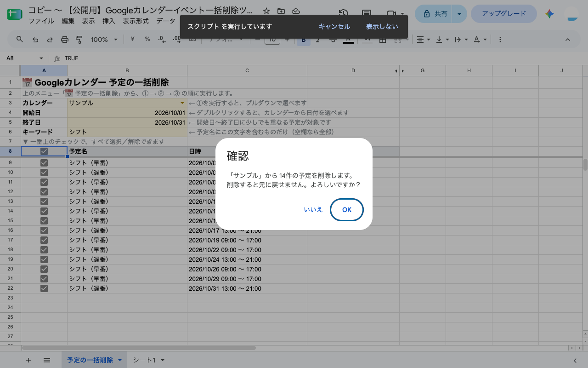Open horizontal align dropdown
The image size is (588, 368).
pyautogui.click(x=423, y=40)
